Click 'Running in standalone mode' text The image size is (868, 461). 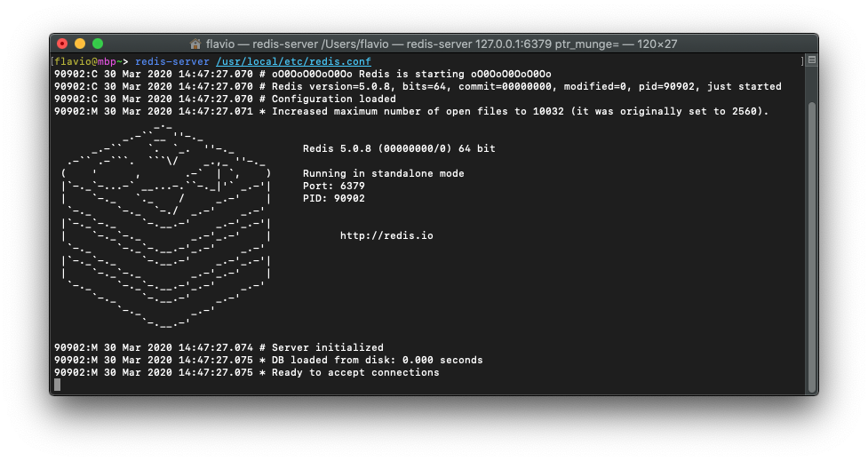point(383,173)
